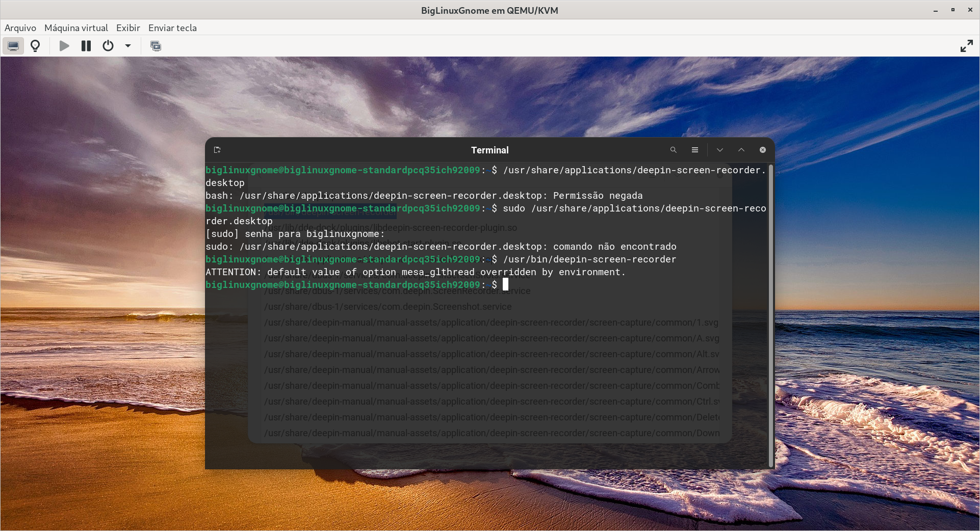Image resolution: width=980 pixels, height=531 pixels.
Task: Close the QEMU/KVM viewer window
Action: [x=970, y=10]
